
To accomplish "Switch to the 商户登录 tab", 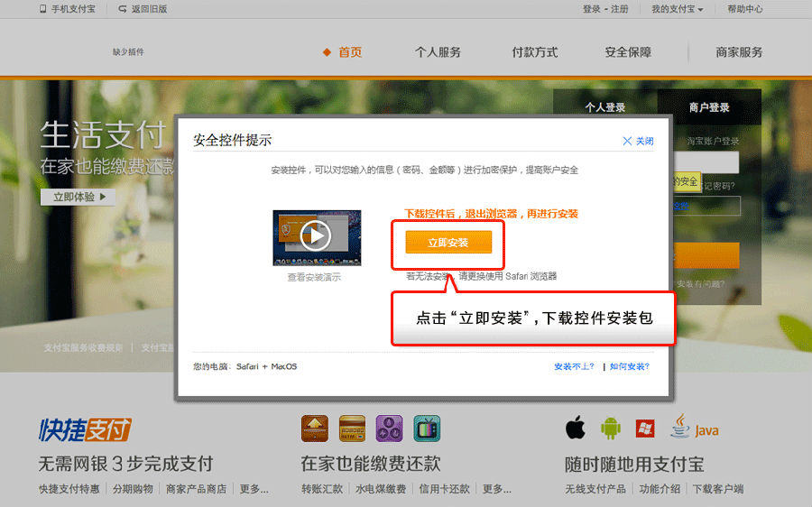I will coord(709,107).
